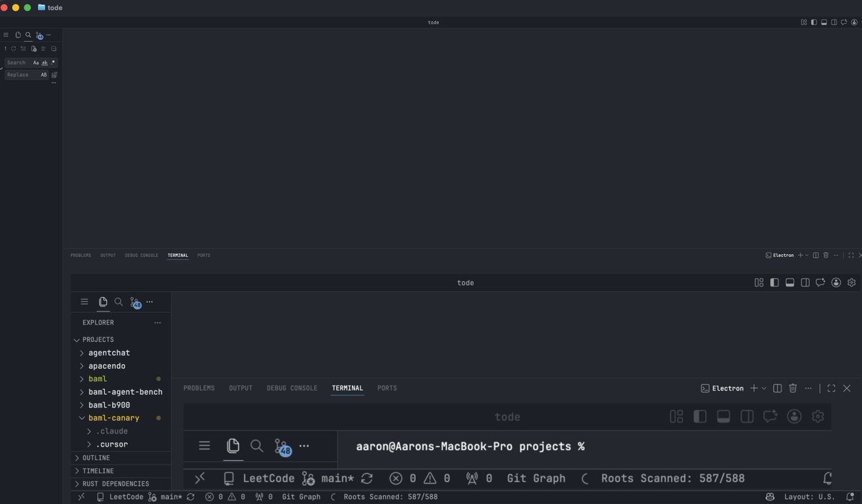
Task: Open new search editor icon in Search sidebar
Action: (x=34, y=49)
